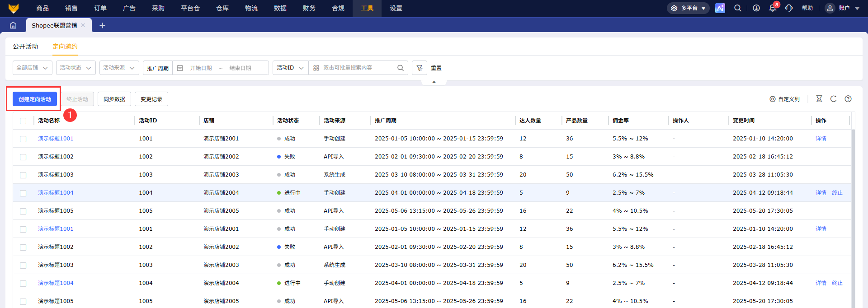The image size is (868, 308).
Task: Open the download center icon
Action: pos(756,8)
